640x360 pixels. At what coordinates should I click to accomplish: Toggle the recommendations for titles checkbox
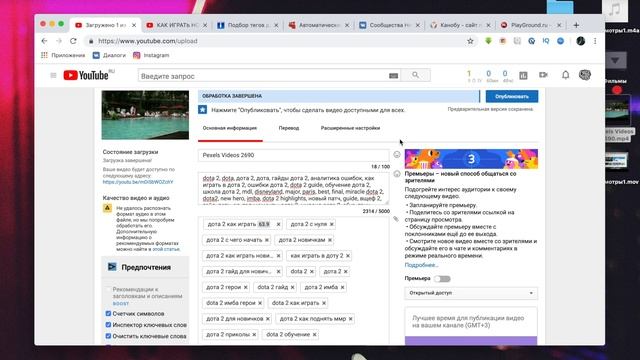click(108, 289)
